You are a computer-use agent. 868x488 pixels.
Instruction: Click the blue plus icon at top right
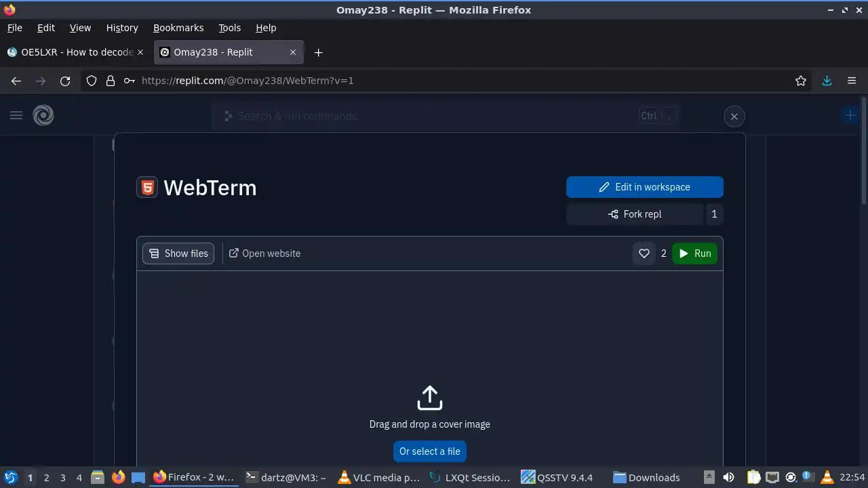850,115
